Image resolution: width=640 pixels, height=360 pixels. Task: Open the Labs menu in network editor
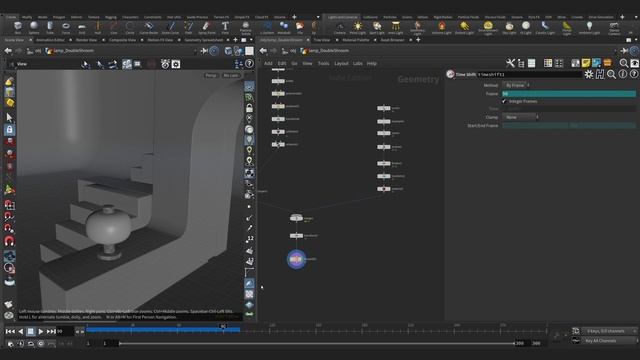point(358,64)
